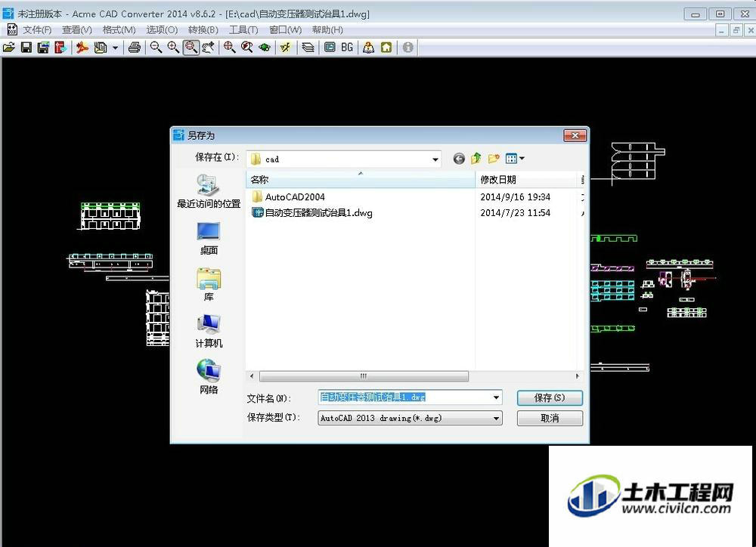Click the green Home page toolbar icon
The height and width of the screenshot is (547, 756).
click(386, 48)
